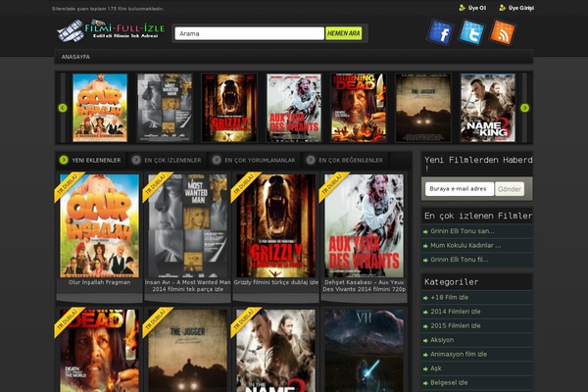Open the large Olur İnşallah grid poster
This screenshot has width=588, height=392.
point(99,225)
